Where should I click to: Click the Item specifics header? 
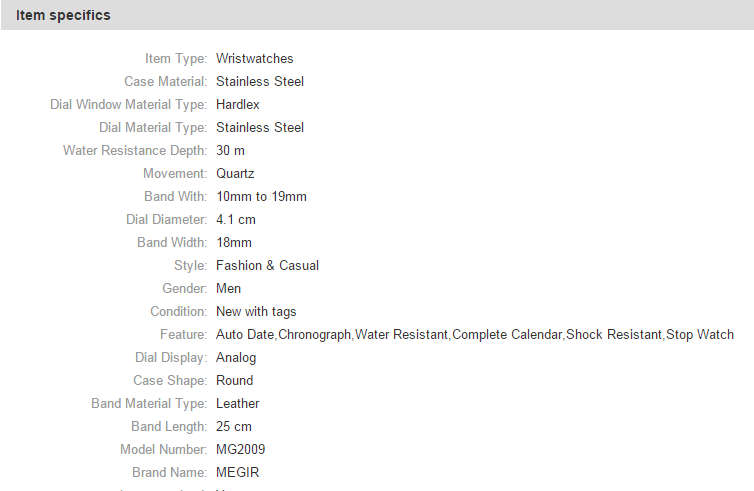(63, 15)
